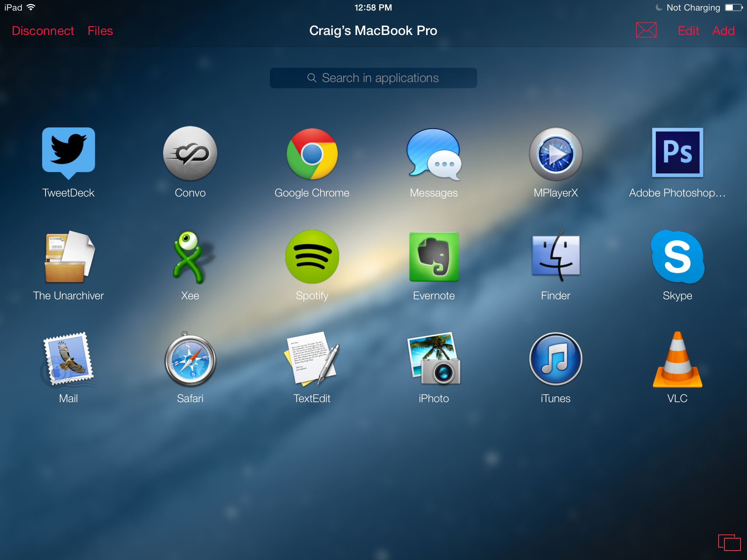Tap the battery indicator in status bar

coord(734,8)
